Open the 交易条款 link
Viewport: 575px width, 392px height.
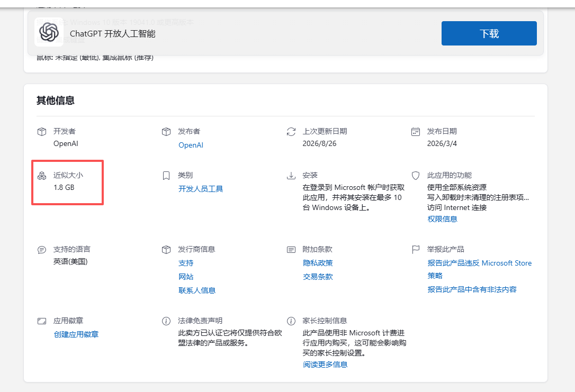[318, 277]
